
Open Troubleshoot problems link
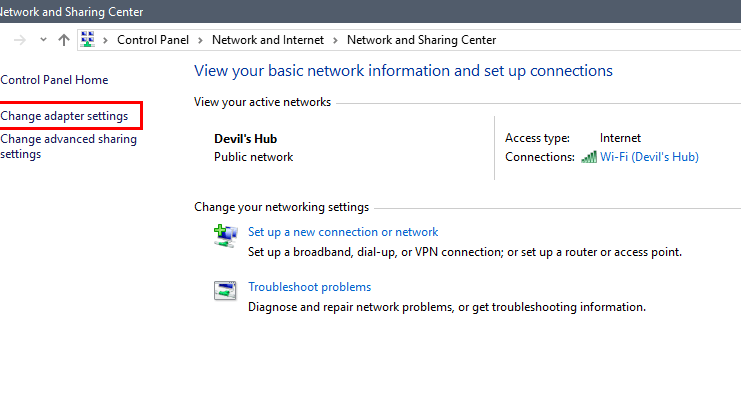310,287
